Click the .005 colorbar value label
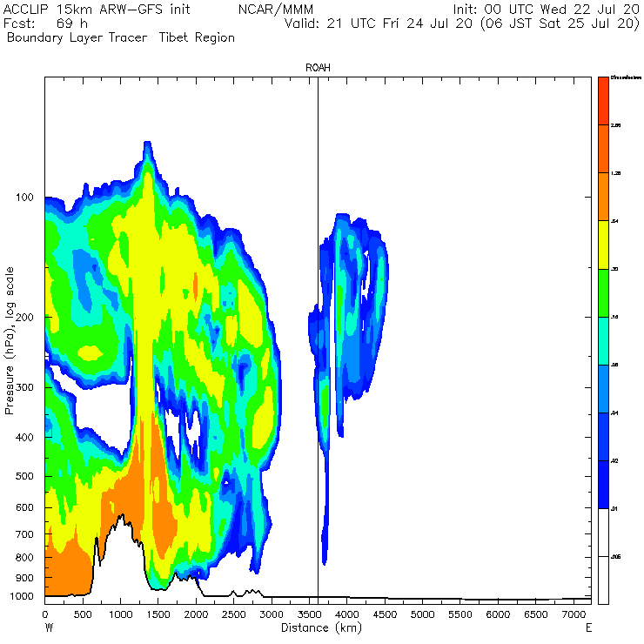Screen dimensions: 644x644 pyautogui.click(x=615, y=557)
